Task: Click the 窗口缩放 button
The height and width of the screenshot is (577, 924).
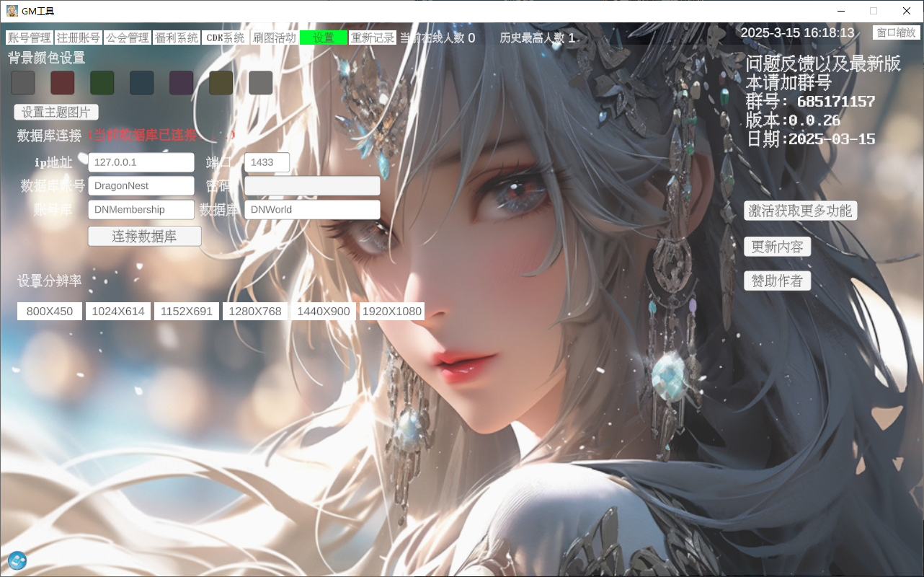Action: [897, 32]
